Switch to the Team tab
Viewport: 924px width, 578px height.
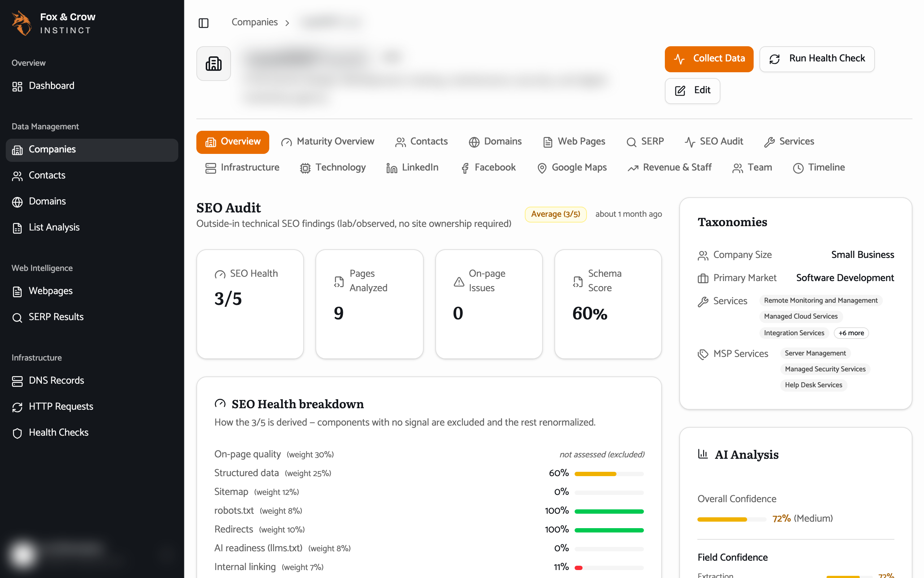(752, 168)
